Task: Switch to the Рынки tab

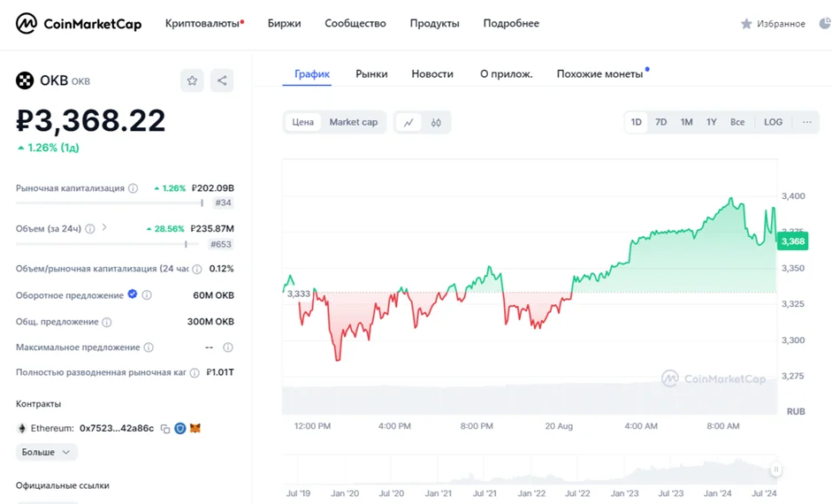Action: point(371,73)
